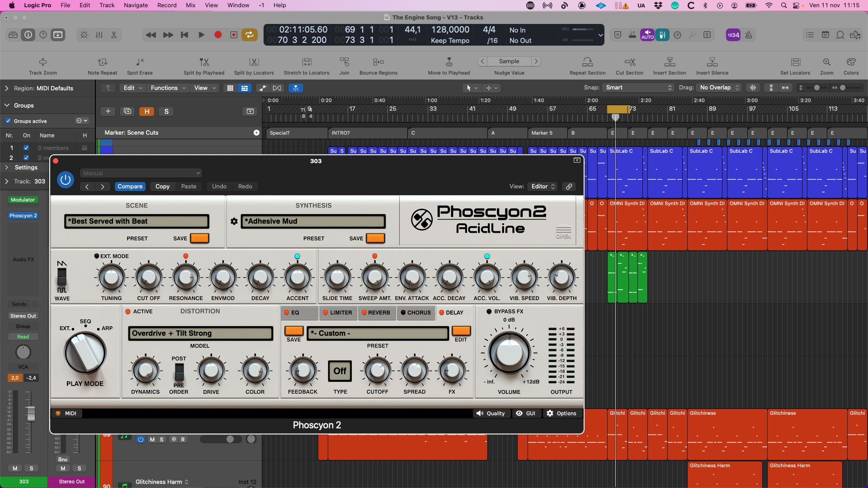Click the delay preset EDIT button
Image resolution: width=868 pixels, height=488 pixels.
click(461, 331)
